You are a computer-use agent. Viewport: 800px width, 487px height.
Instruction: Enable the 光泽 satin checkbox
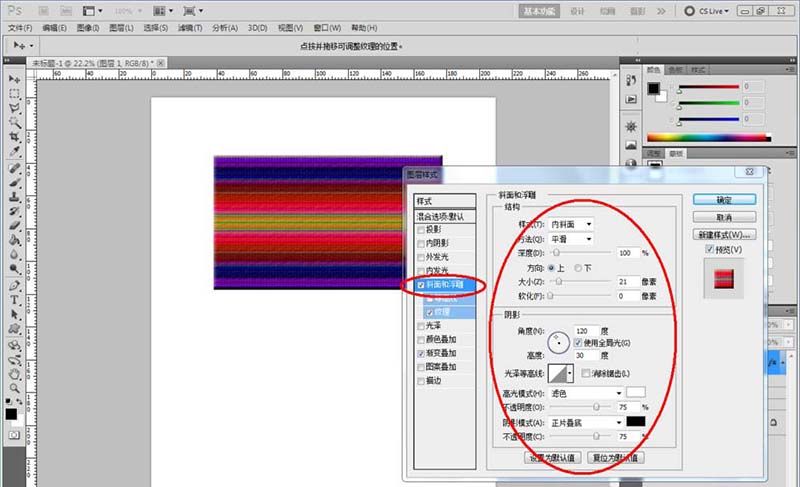click(421, 326)
